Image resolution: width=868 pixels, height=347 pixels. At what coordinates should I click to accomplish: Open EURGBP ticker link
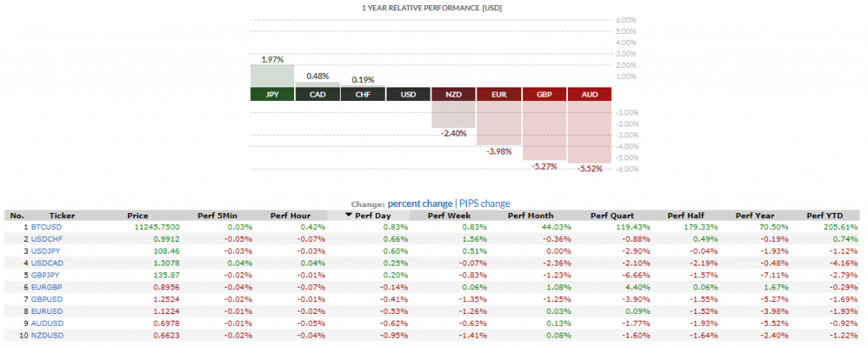click(x=45, y=288)
